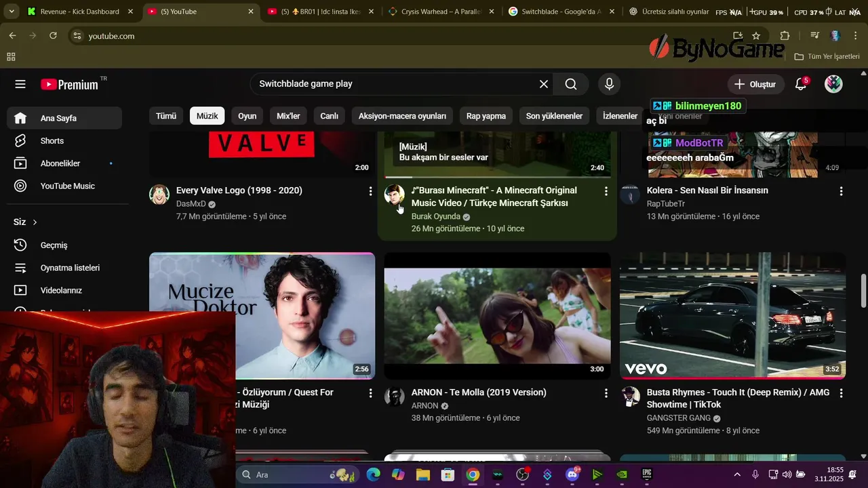868x488 pixels.
Task: Select the Aksiyon-macera oyunları chip
Action: pyautogui.click(x=402, y=116)
